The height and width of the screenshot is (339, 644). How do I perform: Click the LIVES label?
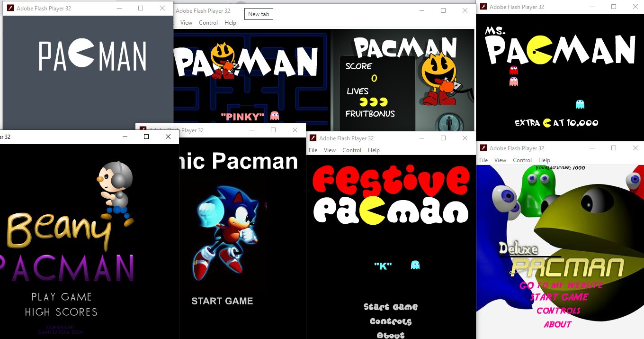tap(358, 91)
